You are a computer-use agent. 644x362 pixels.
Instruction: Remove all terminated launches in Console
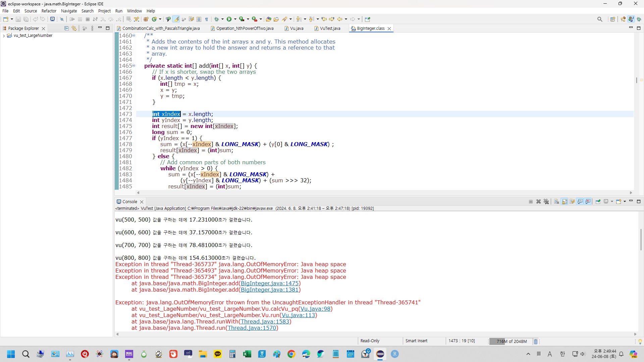tap(546, 201)
